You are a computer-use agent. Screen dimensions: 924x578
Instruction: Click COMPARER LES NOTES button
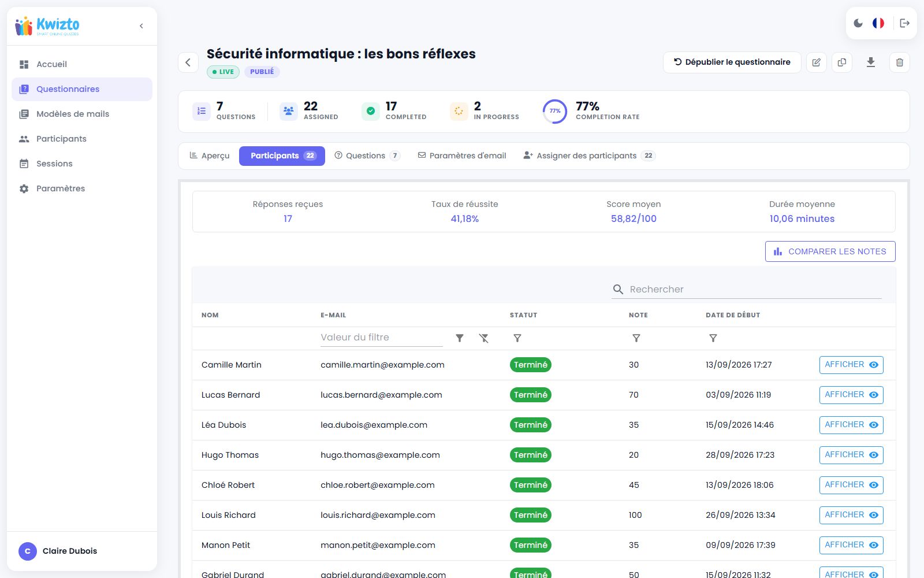[x=830, y=251]
